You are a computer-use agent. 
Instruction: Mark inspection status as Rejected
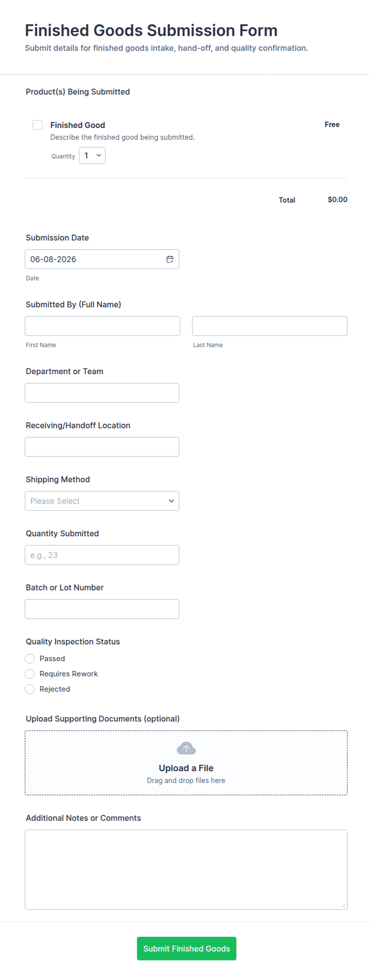coord(30,689)
